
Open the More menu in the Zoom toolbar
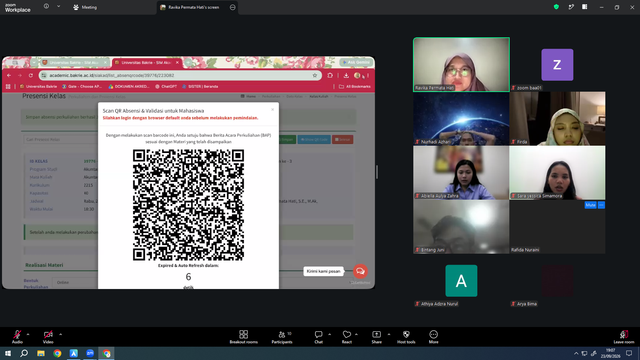[x=433, y=337]
